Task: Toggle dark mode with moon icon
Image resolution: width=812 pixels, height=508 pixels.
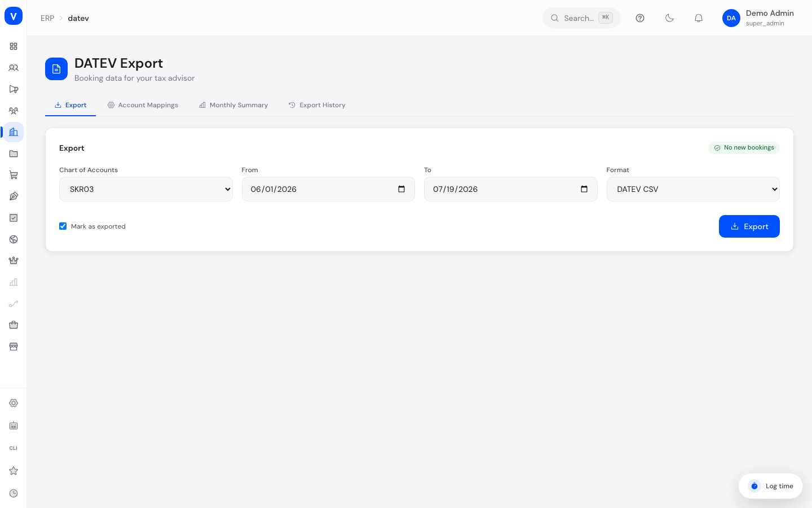Action: click(x=669, y=18)
